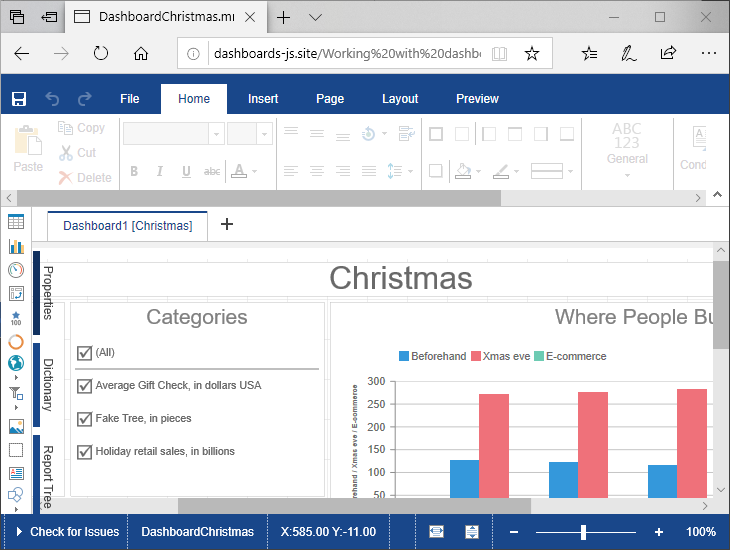Toggle the all borders button in ribbon

point(436,134)
